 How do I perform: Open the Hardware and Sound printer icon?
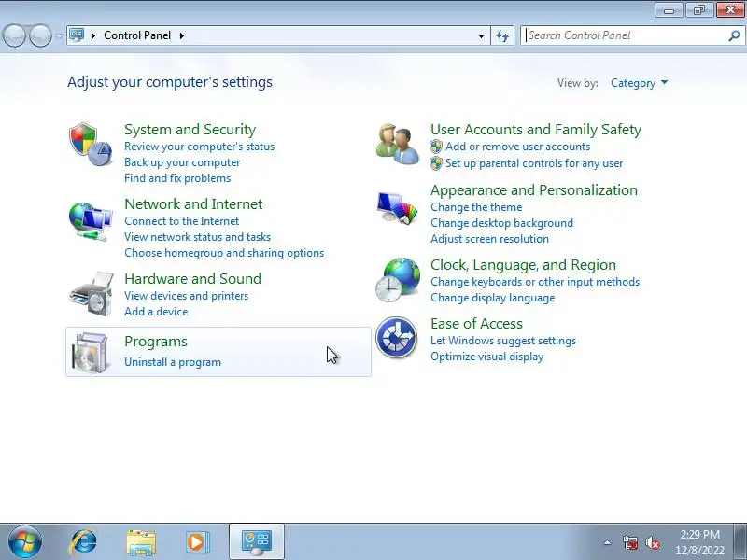[x=92, y=294]
